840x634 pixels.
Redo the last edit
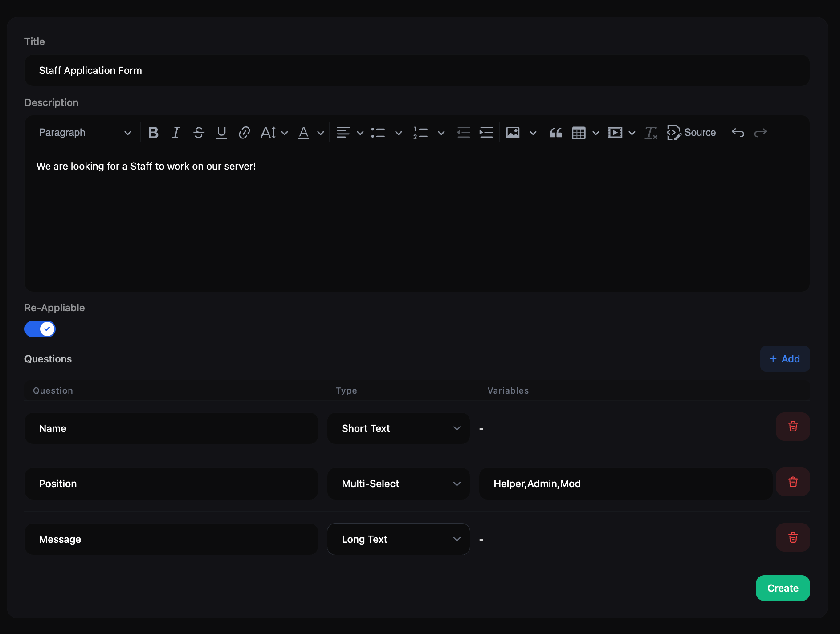[x=760, y=133]
